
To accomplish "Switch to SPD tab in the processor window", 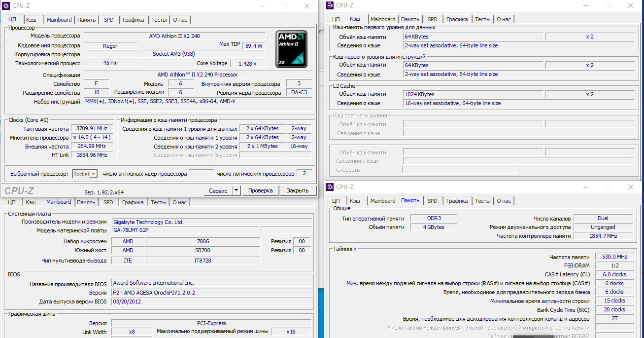I will 108,20.
